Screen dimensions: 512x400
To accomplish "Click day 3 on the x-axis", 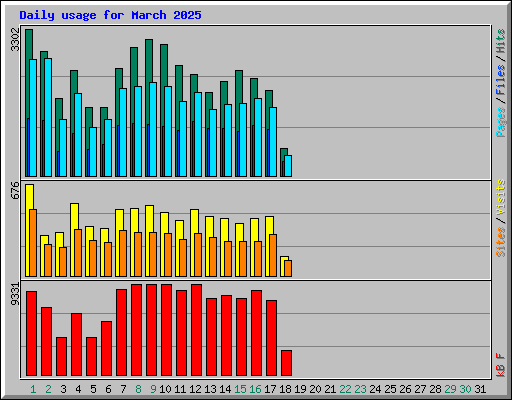I will pos(63,389).
